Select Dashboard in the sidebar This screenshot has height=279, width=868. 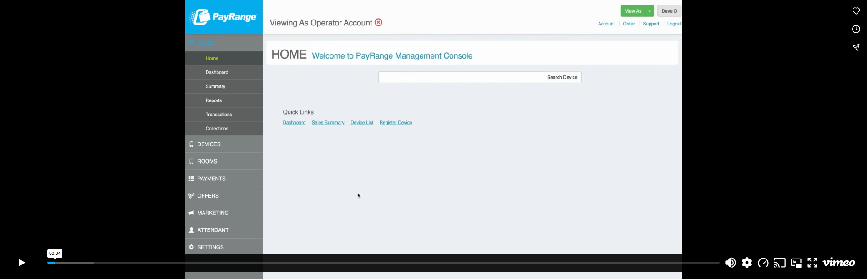point(224,72)
